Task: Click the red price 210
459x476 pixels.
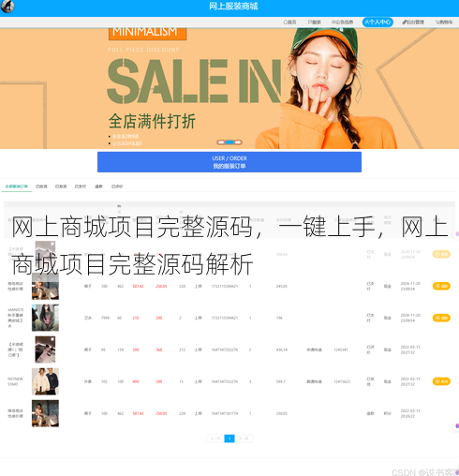Action: click(x=136, y=318)
